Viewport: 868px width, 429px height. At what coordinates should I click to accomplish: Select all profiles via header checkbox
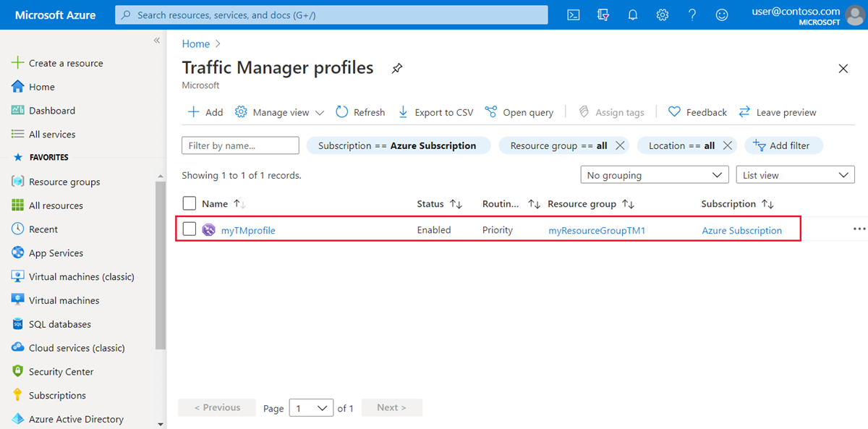click(189, 203)
